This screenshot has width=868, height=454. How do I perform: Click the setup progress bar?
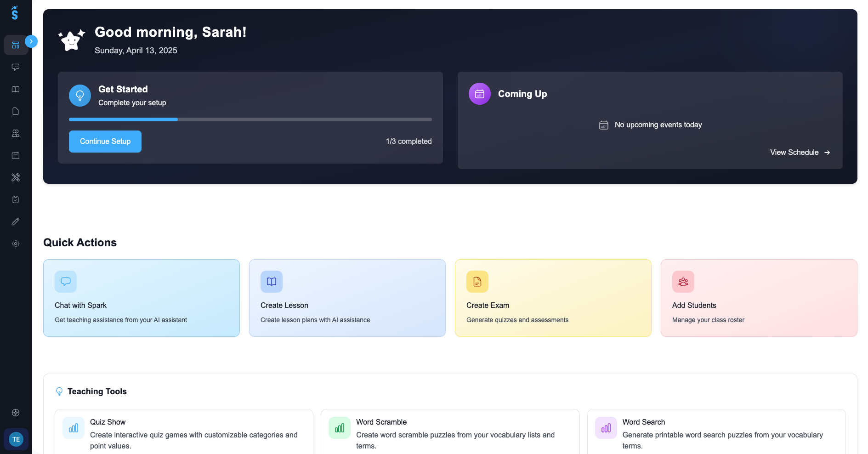pyautogui.click(x=250, y=119)
